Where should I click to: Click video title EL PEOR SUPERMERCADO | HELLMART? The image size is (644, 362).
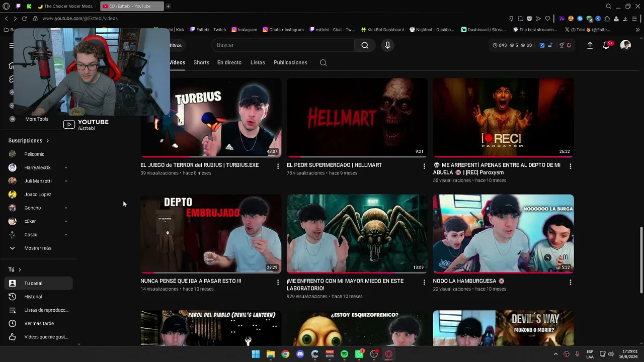coord(334,165)
